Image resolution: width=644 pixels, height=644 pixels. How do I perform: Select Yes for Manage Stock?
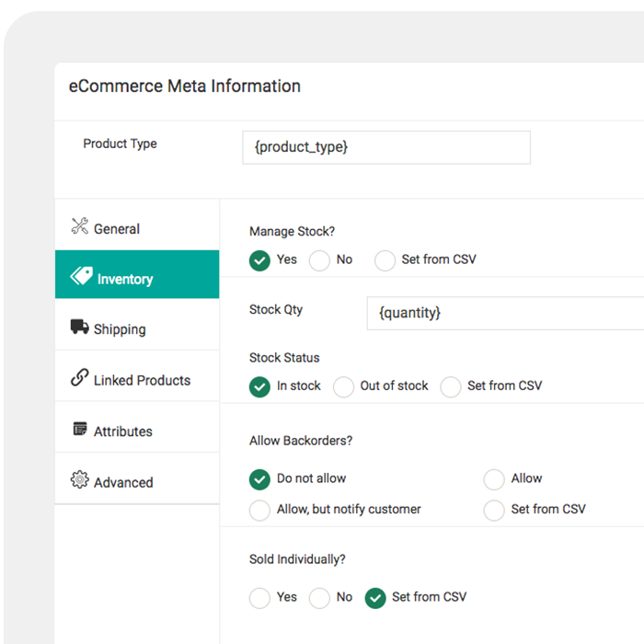point(259,260)
